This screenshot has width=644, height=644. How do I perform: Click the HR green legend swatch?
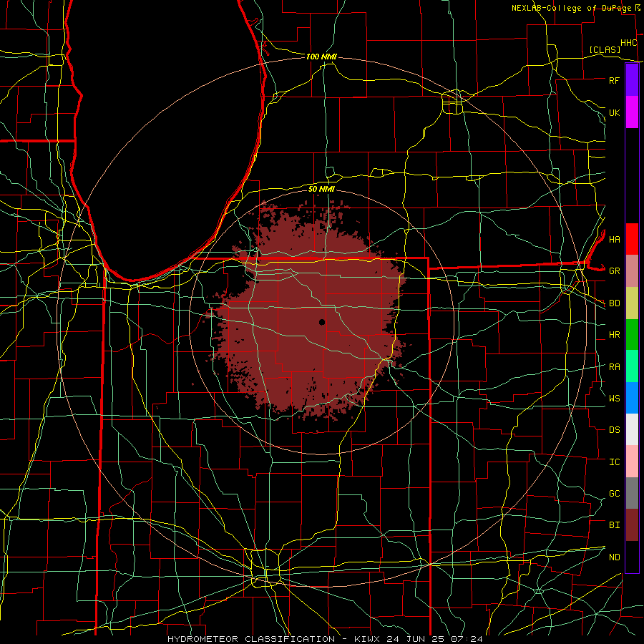(x=632, y=334)
